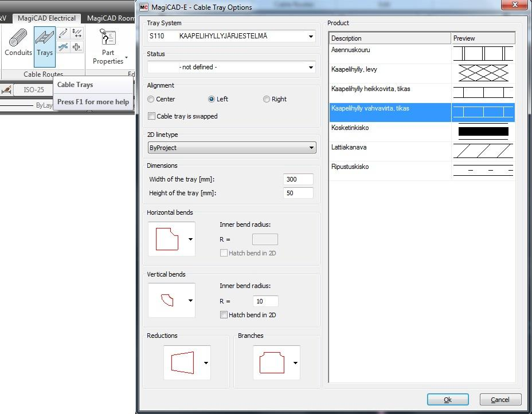Click the Kaapelihylly, levy crosshatch preview
Screen dimensions: 532x414
pyautogui.click(x=483, y=73)
